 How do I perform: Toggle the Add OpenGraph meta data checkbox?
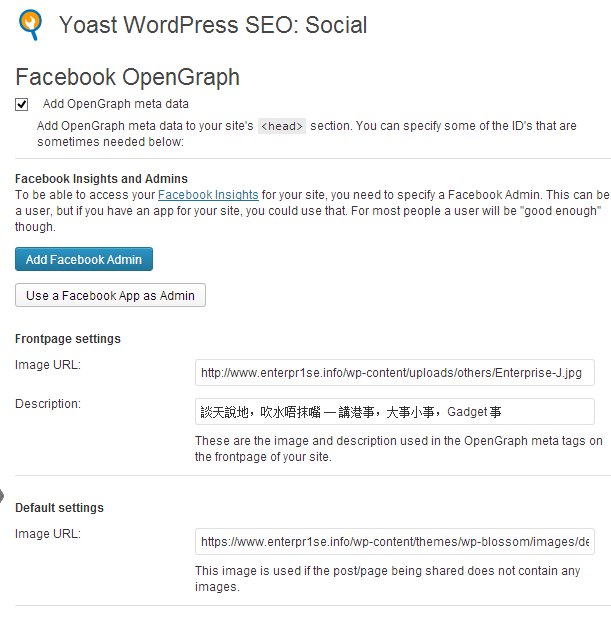tap(21, 105)
